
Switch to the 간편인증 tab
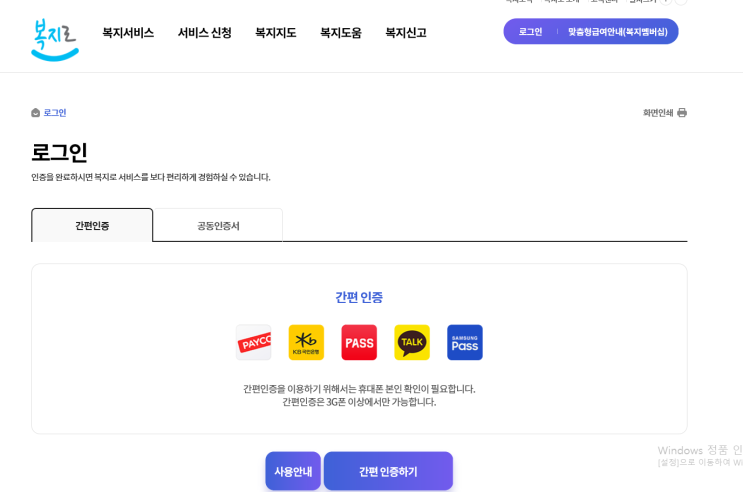[x=92, y=225]
